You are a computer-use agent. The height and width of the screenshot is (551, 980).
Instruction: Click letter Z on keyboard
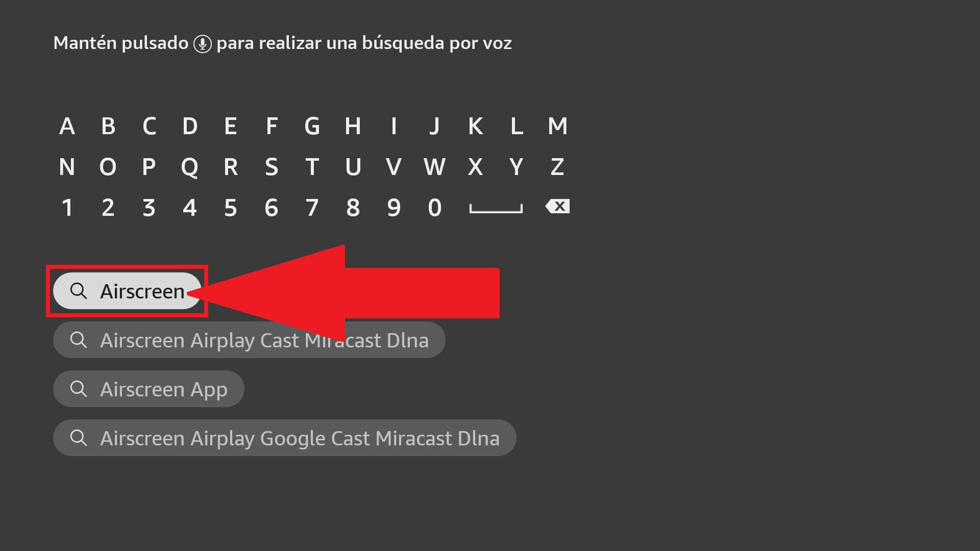pos(557,166)
